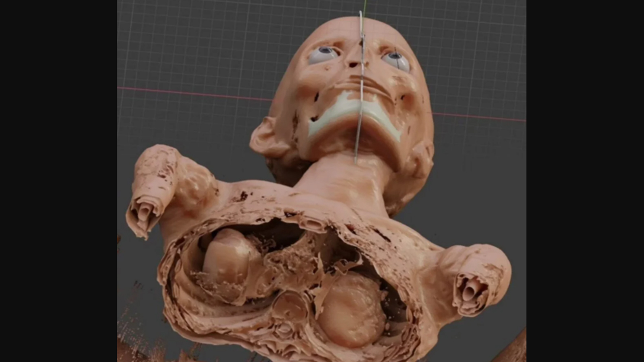Viewport: 644px width, 362px height.
Task: Click the red X-axis line right of the head
Action: [x=478, y=117]
